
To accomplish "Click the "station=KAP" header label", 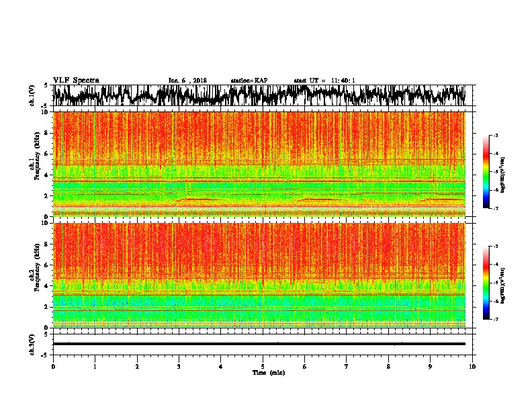I will (249, 81).
